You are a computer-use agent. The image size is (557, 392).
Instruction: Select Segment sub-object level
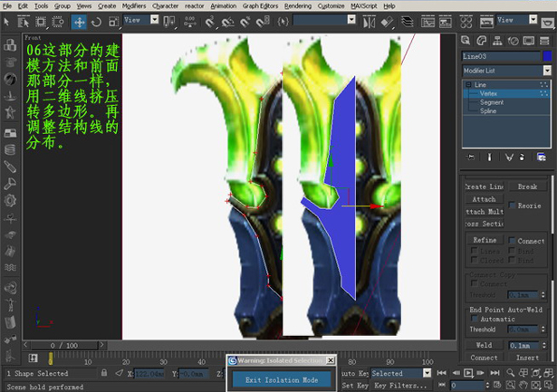[x=492, y=102]
